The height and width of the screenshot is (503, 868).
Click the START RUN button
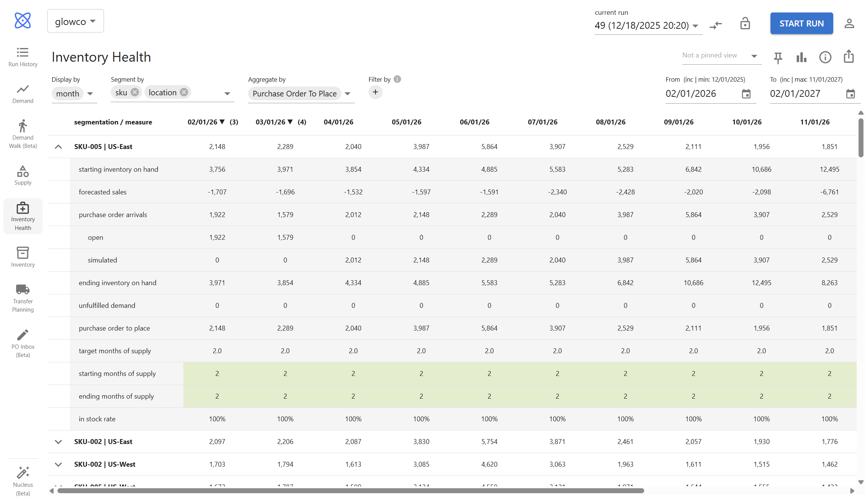(x=801, y=23)
